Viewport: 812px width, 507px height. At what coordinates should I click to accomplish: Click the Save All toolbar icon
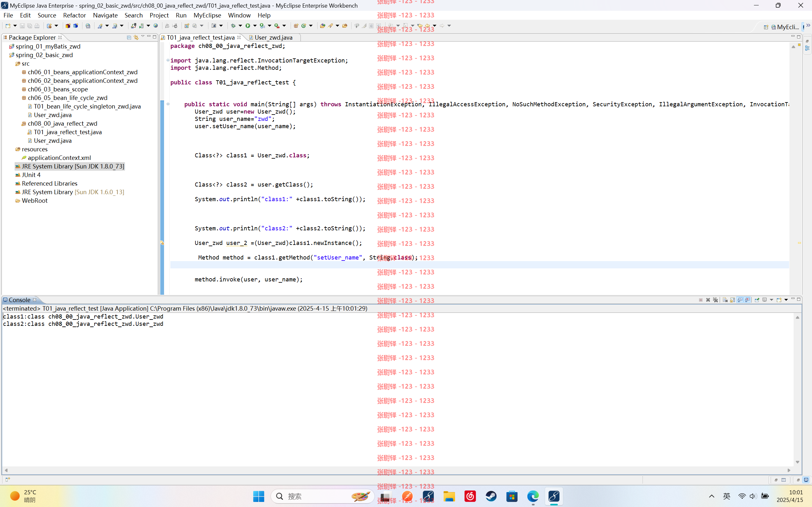point(30,26)
